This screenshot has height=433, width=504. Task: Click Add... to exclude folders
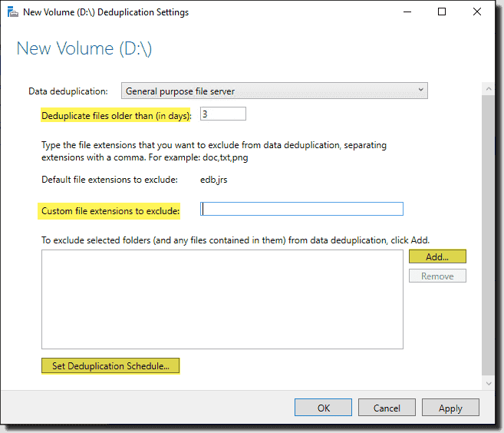(437, 256)
